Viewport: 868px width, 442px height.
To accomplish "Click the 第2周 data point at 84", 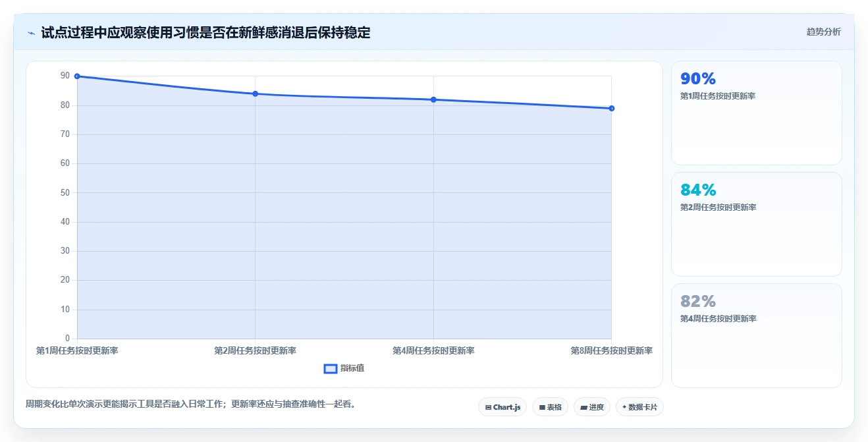I will click(256, 94).
